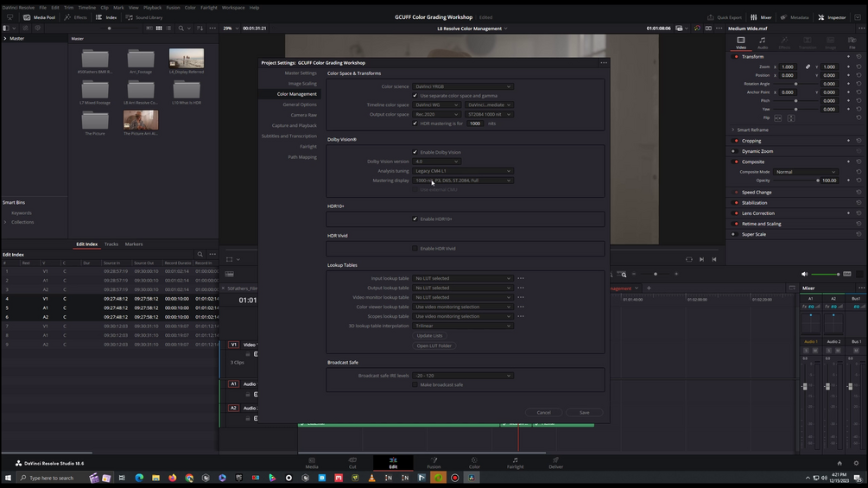This screenshot has width=868, height=488.
Task: Toggle the Mixer panel button
Action: (761, 17)
